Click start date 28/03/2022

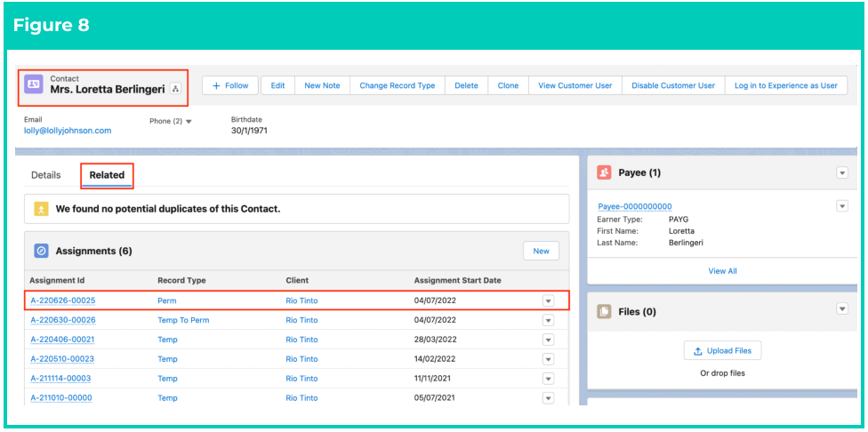pos(435,339)
